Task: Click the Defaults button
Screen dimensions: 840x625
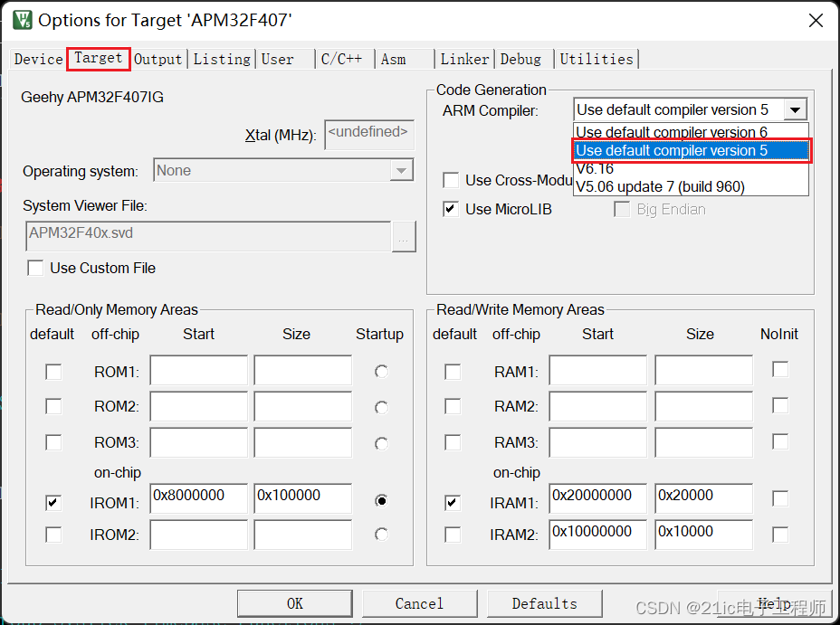Action: pos(544,603)
